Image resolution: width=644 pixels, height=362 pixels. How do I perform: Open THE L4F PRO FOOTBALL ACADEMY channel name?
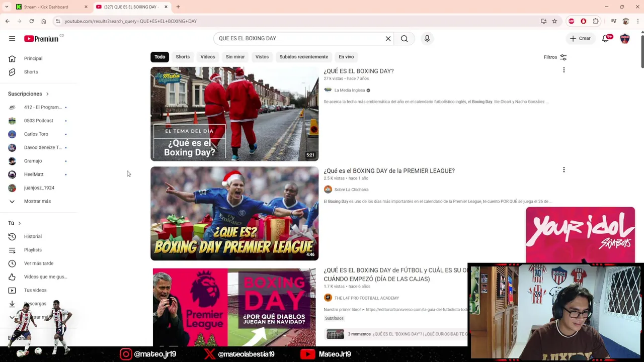[x=367, y=298]
